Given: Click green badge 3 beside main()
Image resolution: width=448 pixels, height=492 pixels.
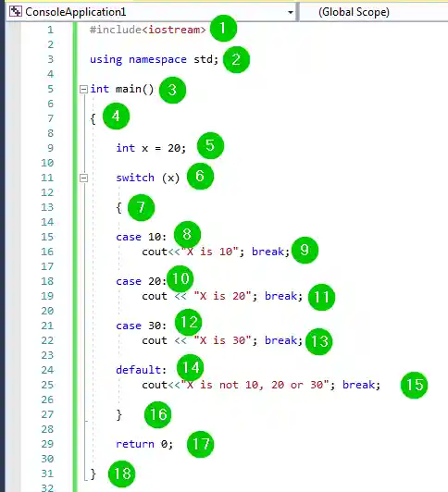Looking at the screenshot, I should 172,90.
